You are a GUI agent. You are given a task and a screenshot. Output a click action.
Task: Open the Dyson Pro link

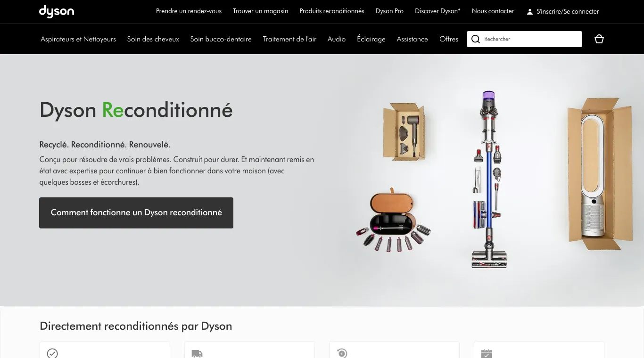coord(389,11)
